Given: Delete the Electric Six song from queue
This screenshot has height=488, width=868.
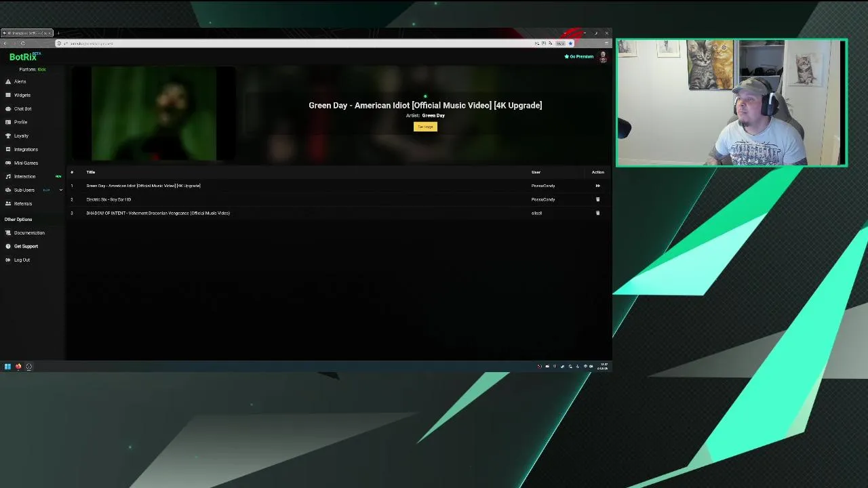Looking at the screenshot, I should [597, 199].
